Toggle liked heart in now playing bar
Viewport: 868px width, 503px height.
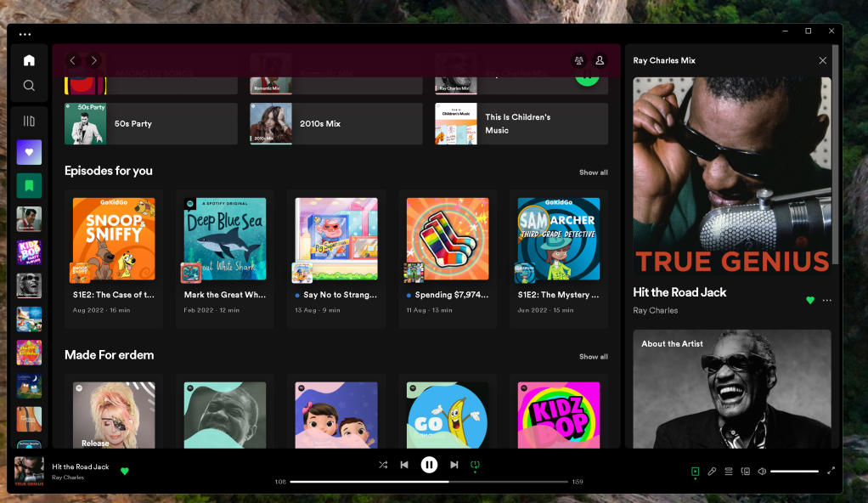coord(125,472)
